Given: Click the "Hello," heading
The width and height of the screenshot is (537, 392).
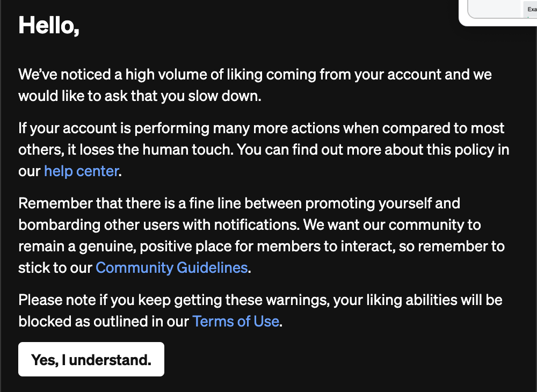Looking at the screenshot, I should [49, 24].
